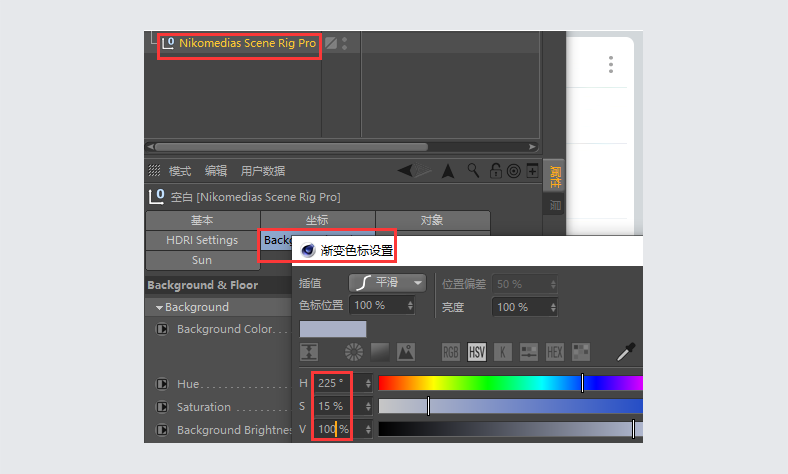788x474 pixels.
Task: Activate the eyedropper color picker
Action: [x=626, y=352]
